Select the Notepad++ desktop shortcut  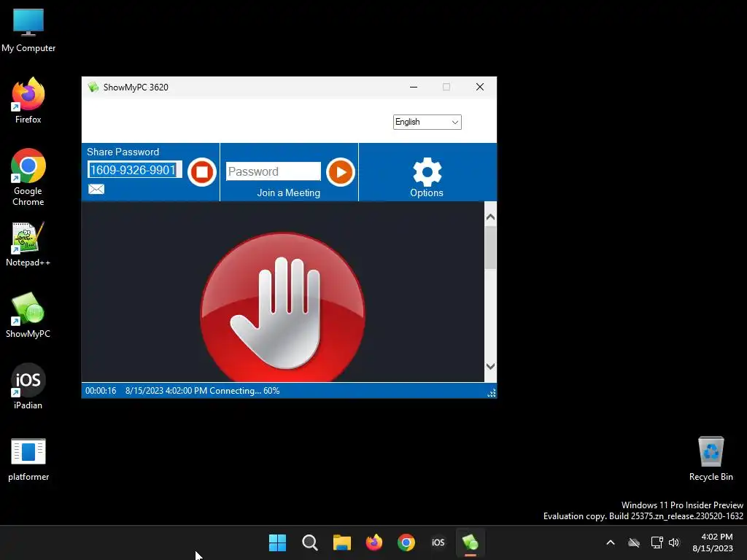click(x=28, y=244)
